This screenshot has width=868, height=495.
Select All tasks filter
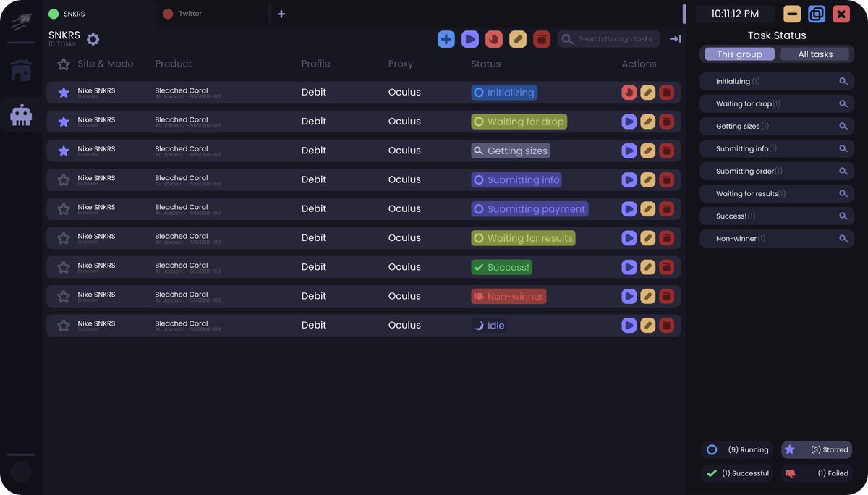tap(815, 54)
